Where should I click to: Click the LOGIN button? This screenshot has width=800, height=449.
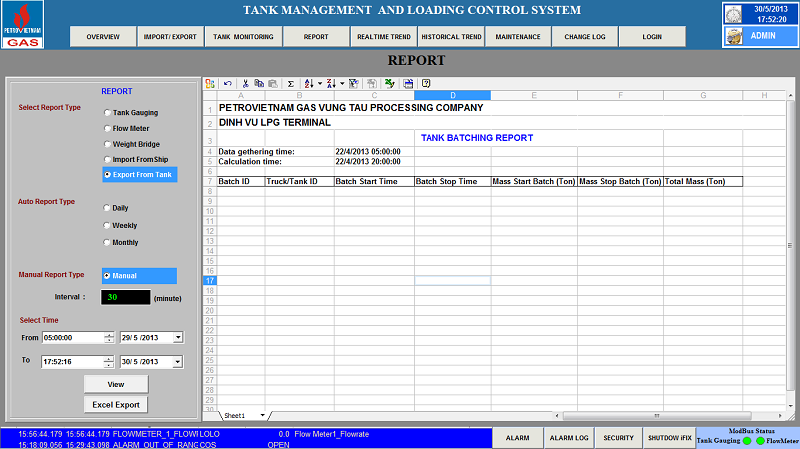(652, 37)
